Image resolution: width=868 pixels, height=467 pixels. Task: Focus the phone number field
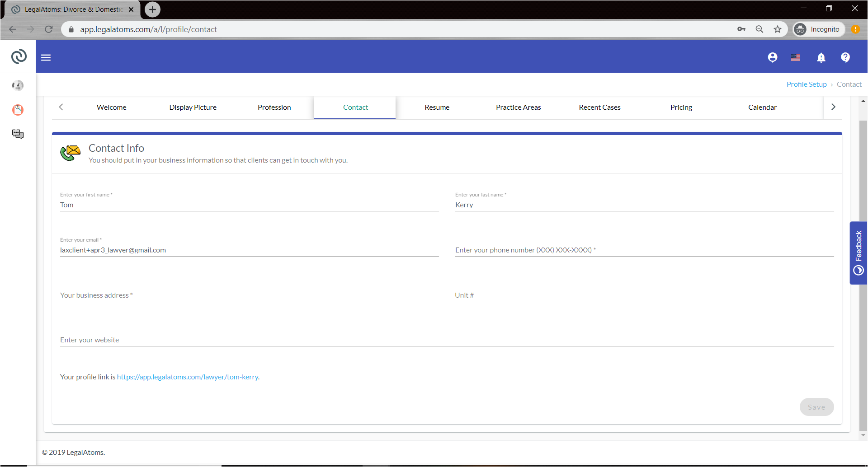644,250
